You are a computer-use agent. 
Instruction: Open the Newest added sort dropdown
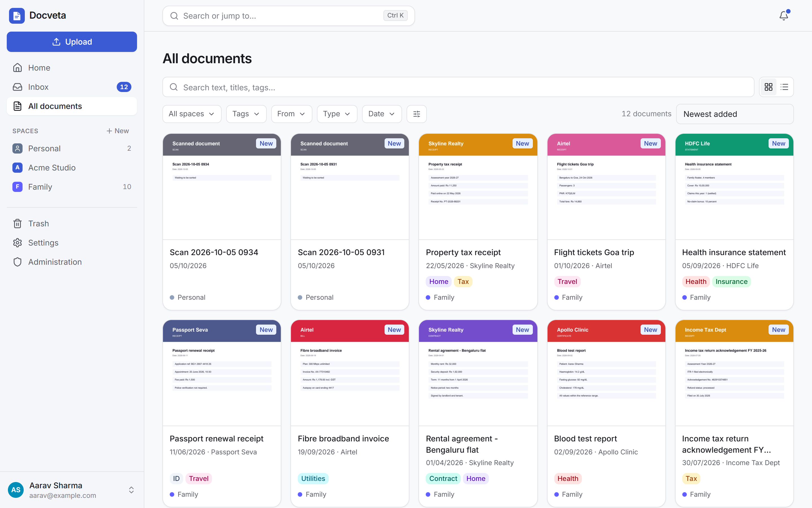[735, 114]
